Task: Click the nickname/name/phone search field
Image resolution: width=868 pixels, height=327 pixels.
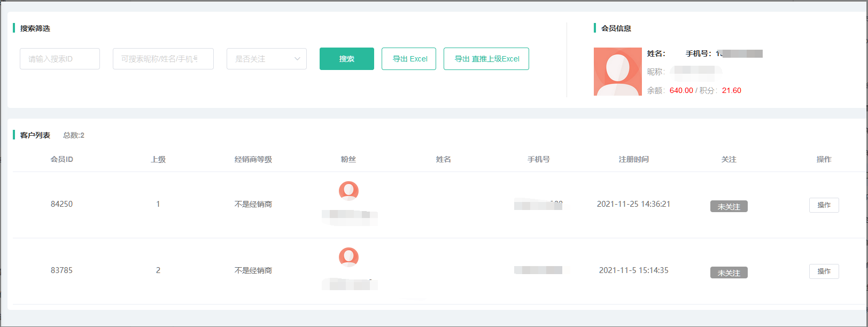Action: point(163,59)
